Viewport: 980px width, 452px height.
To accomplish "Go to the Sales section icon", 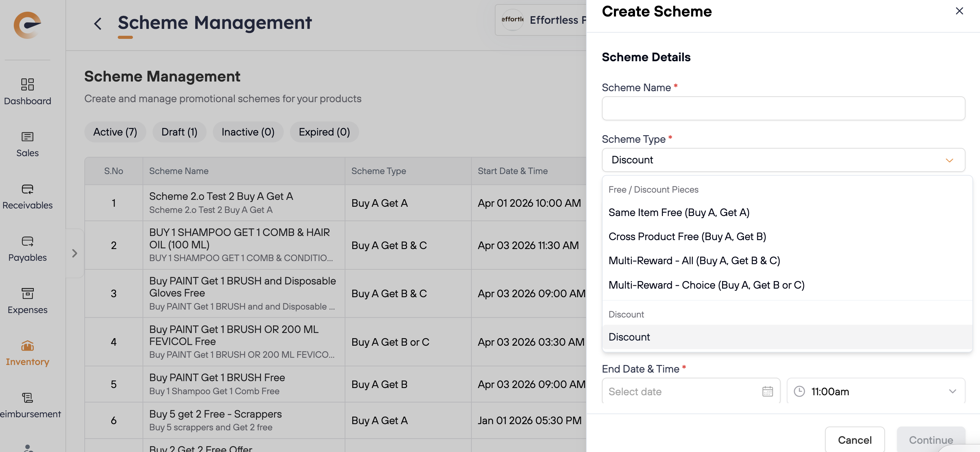I will (28, 137).
